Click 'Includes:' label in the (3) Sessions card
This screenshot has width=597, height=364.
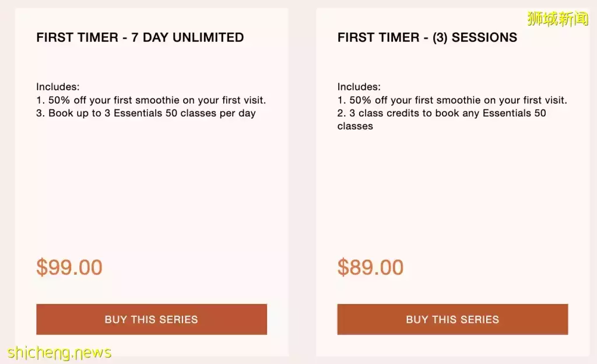tap(359, 87)
